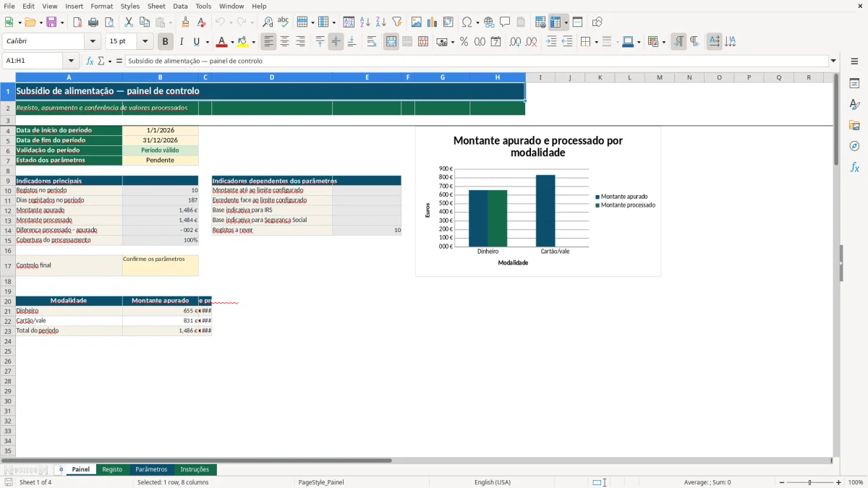Open conditional formatting dropdown arrow

coord(663,42)
